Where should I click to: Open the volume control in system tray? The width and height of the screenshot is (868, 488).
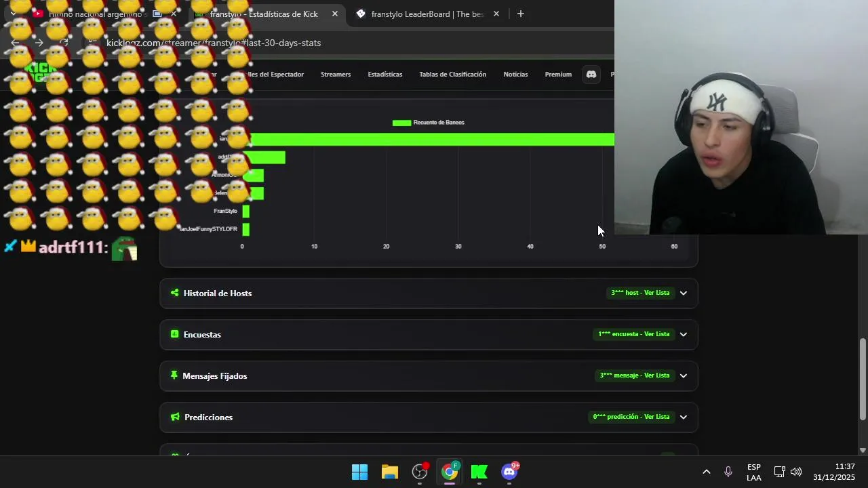pos(796,472)
